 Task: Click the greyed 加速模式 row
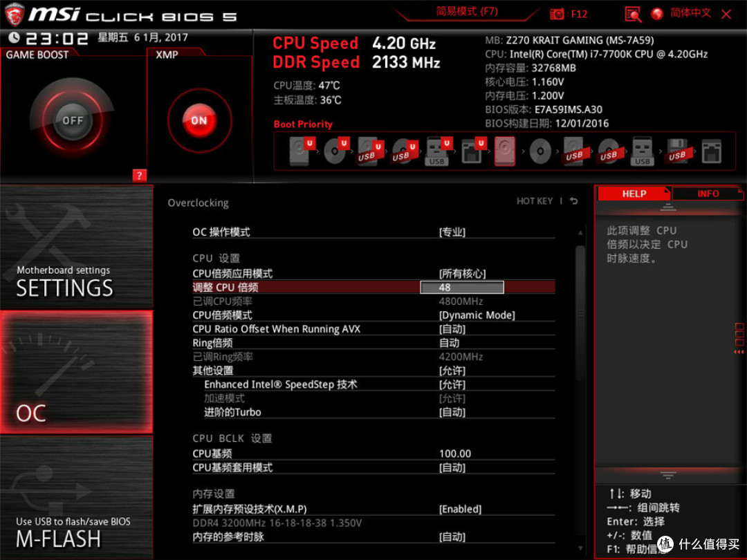[x=373, y=398]
